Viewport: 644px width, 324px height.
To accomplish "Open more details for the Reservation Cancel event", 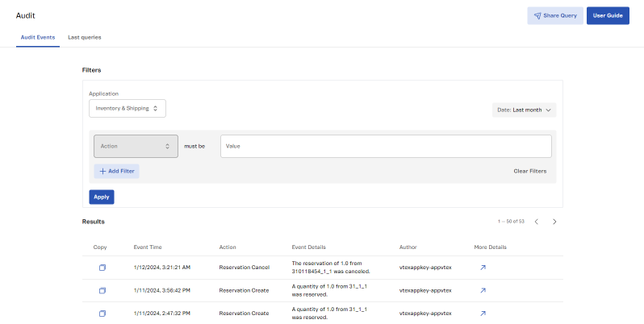I will 483,268.
